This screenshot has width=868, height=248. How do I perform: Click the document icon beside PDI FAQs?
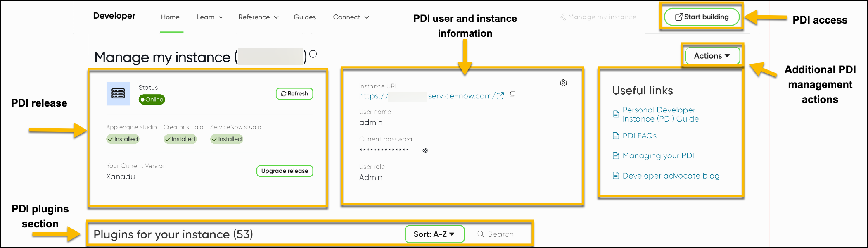click(x=616, y=136)
